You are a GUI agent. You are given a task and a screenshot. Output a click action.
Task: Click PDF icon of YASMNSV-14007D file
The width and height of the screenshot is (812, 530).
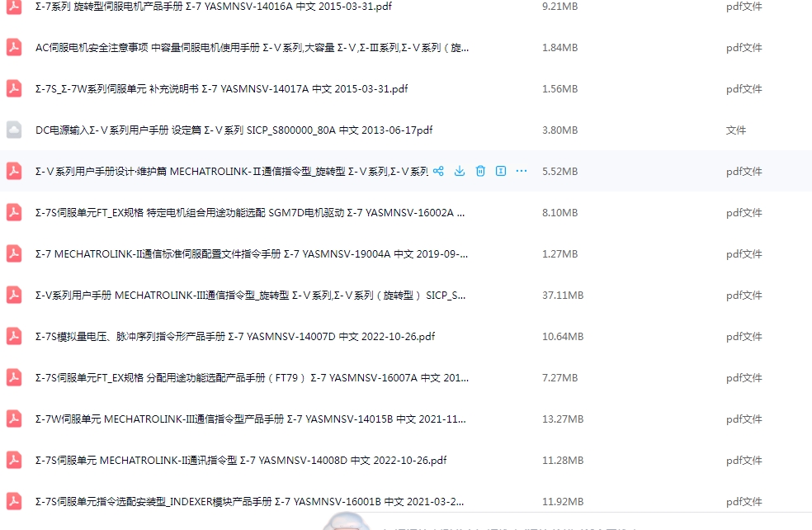[x=14, y=336]
